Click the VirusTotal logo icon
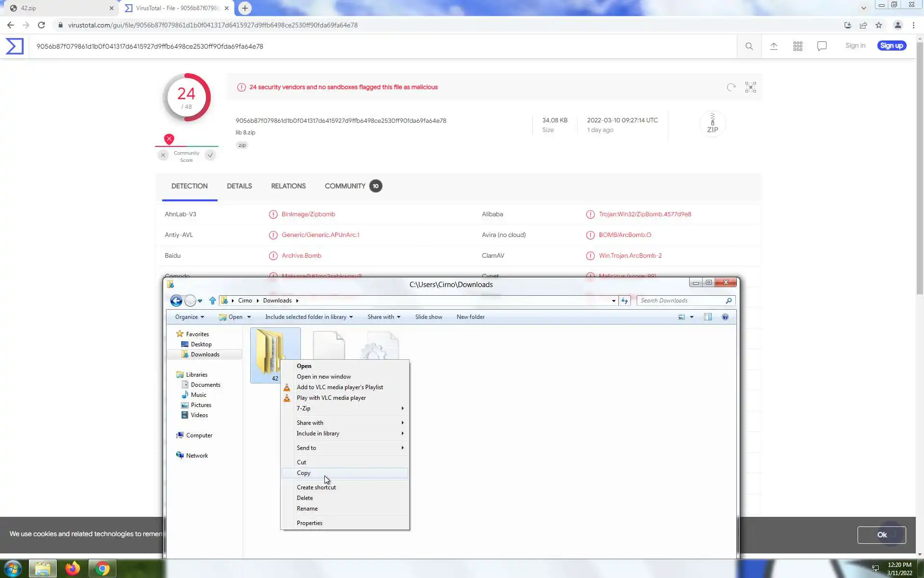The height and width of the screenshot is (578, 924). [14, 46]
